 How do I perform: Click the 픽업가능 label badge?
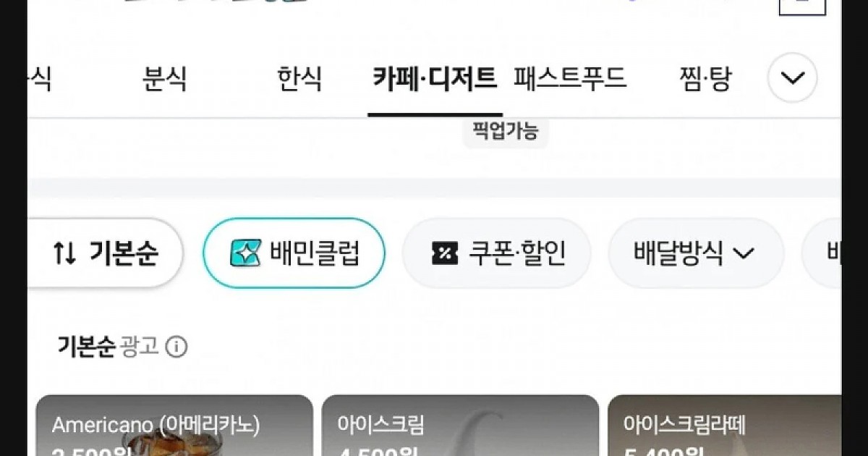[506, 132]
